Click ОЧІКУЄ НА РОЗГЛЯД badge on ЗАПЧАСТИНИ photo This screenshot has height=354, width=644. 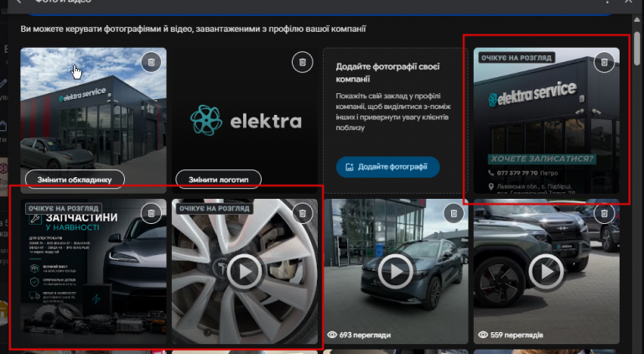point(63,208)
